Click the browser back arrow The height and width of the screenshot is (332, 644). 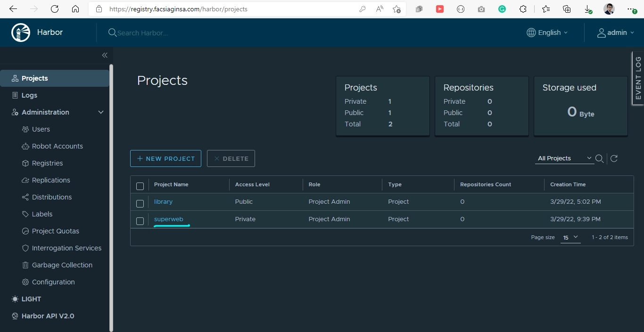(x=13, y=9)
